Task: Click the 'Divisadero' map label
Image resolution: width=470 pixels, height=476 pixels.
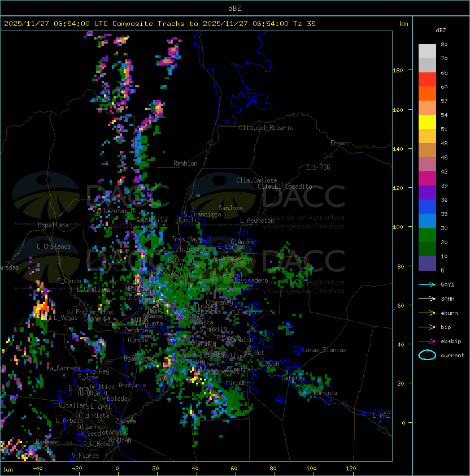Action: point(251,280)
